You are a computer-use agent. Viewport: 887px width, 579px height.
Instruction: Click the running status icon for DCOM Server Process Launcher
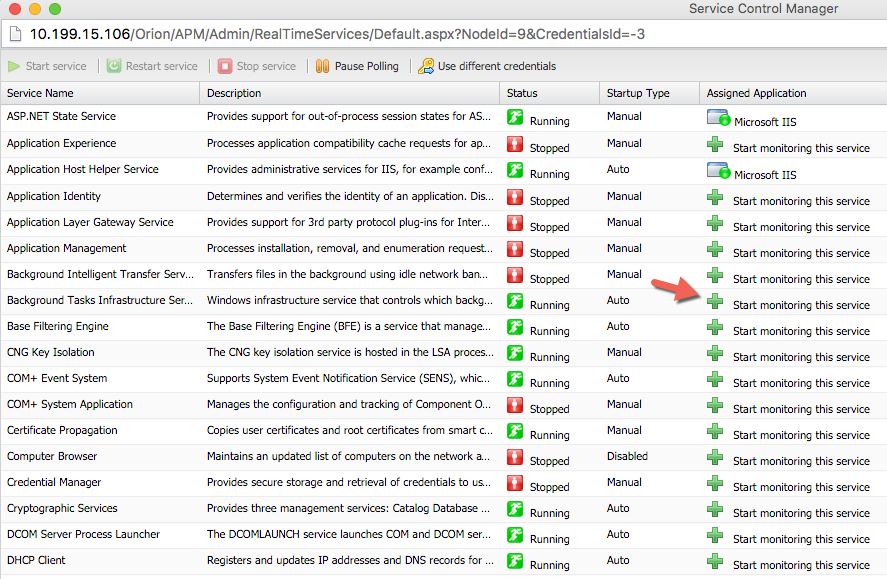pyautogui.click(x=515, y=535)
